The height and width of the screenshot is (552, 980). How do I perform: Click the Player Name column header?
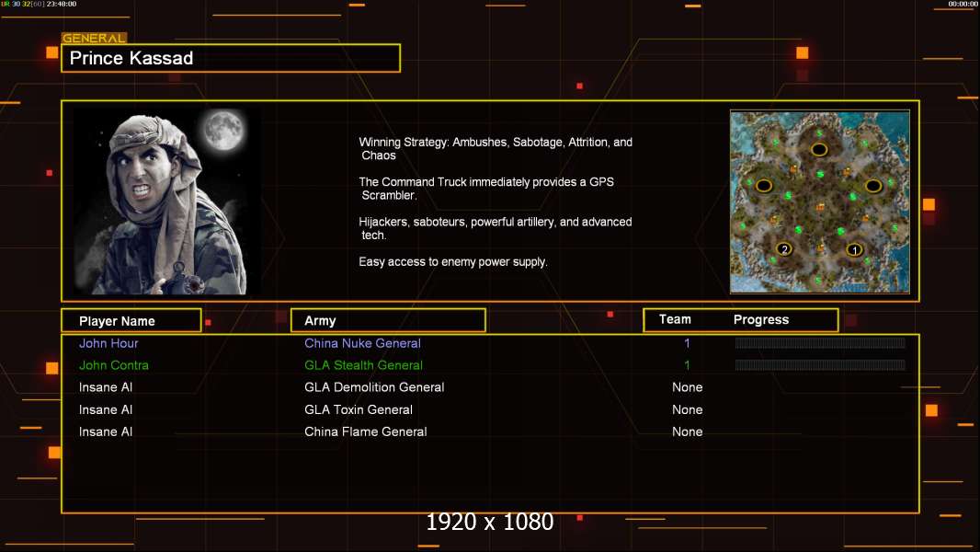[x=131, y=321]
